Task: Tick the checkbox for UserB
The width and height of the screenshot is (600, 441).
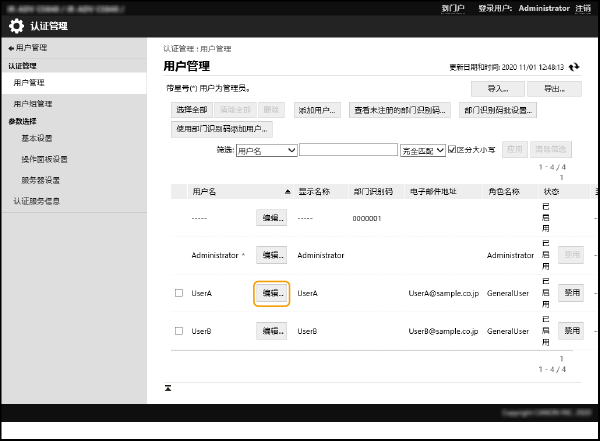Action: click(x=179, y=330)
